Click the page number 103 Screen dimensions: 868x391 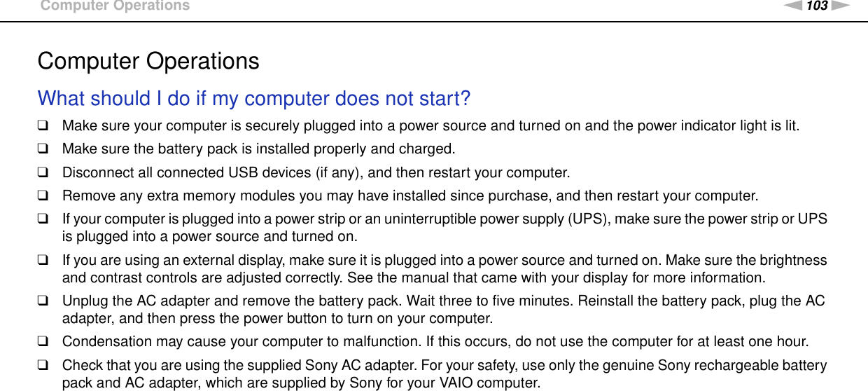tap(818, 6)
